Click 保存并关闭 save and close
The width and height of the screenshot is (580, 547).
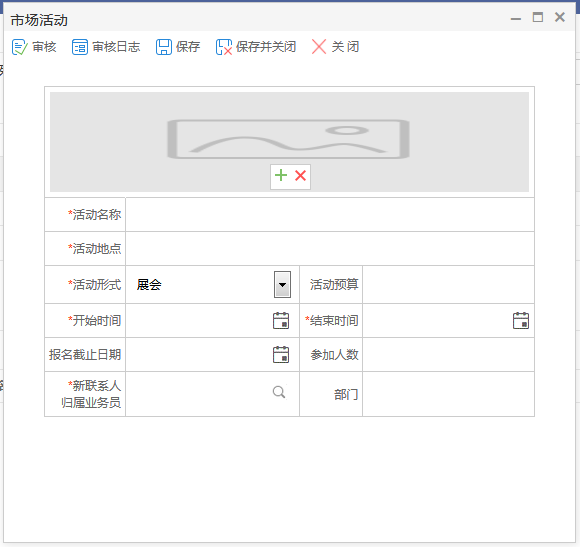(x=256, y=47)
